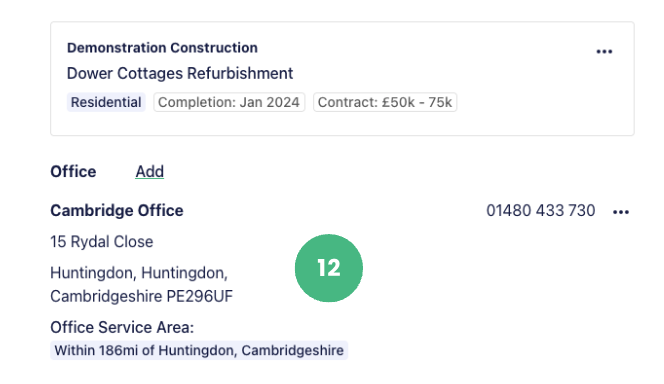Click the Huntingdon, Huntingdon address line

tap(139, 273)
